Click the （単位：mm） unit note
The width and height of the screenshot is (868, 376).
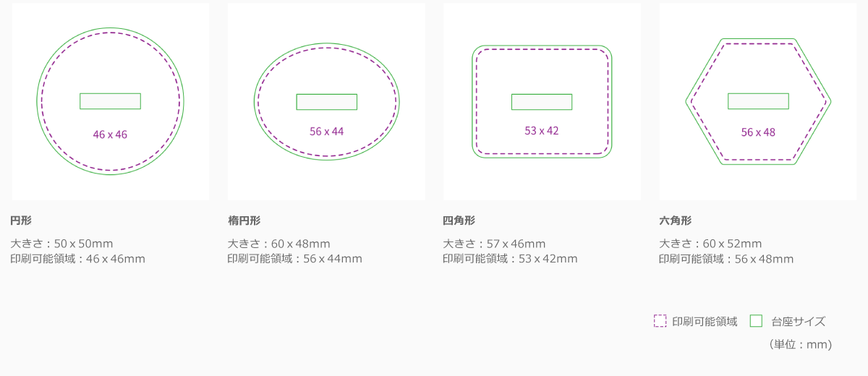click(x=801, y=345)
